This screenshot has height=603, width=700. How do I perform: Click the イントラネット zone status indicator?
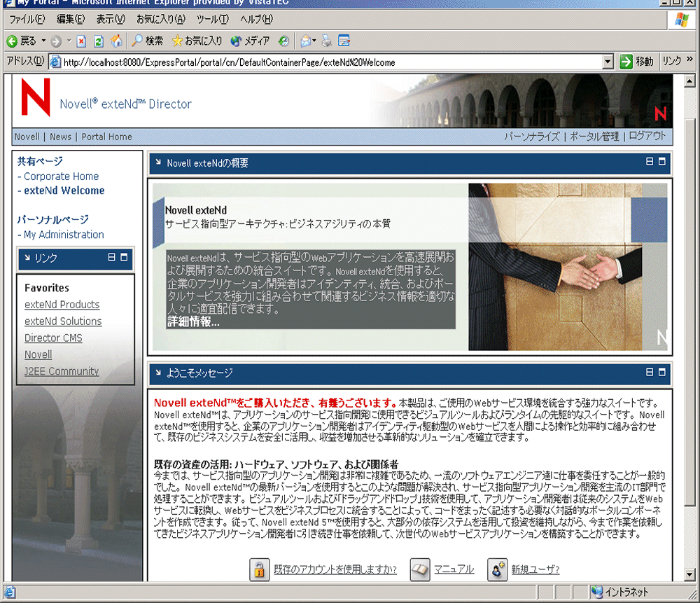619,592
